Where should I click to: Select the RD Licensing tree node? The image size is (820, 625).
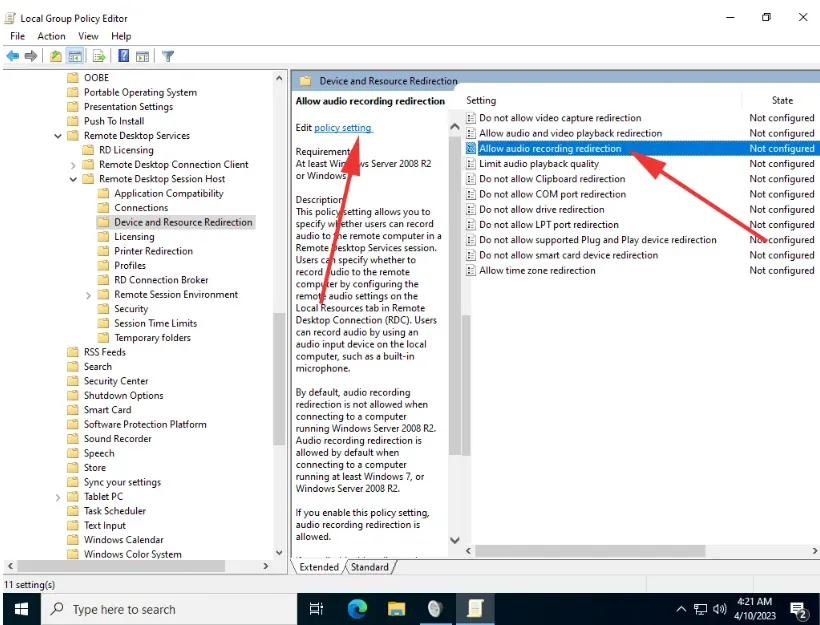coord(126,150)
